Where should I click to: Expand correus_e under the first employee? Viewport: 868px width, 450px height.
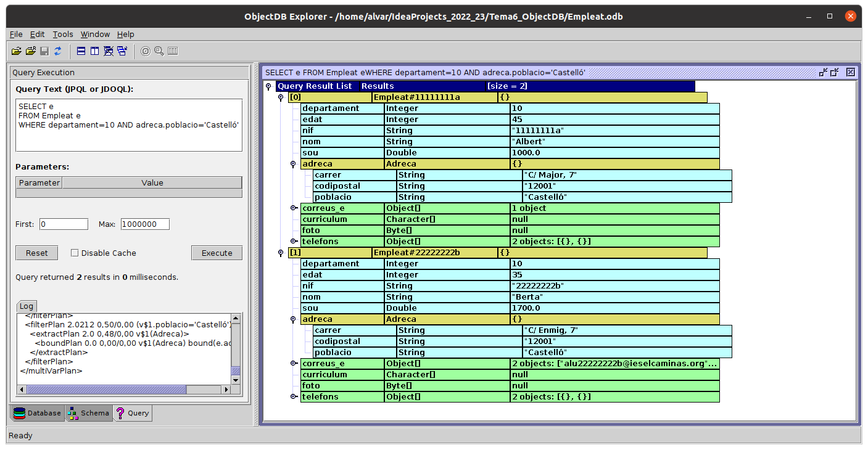[x=293, y=208]
